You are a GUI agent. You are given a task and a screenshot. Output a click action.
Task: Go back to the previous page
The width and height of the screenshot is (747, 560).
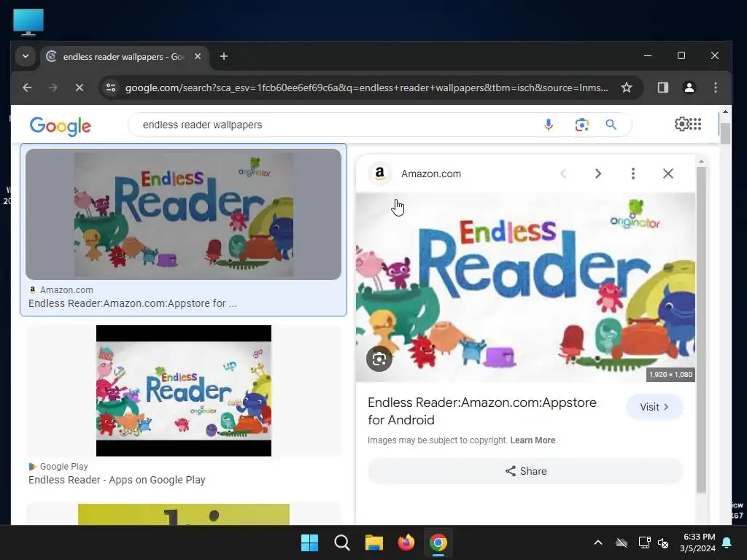click(x=27, y=87)
